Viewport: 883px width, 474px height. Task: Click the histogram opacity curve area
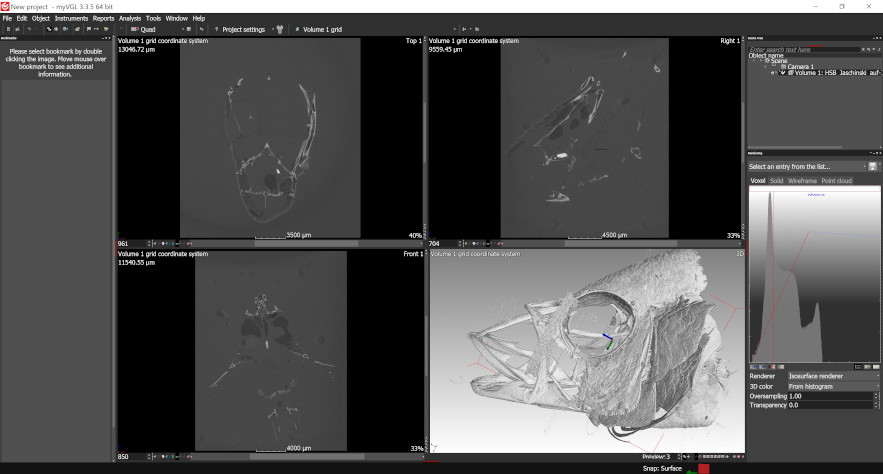pyautogui.click(x=814, y=274)
